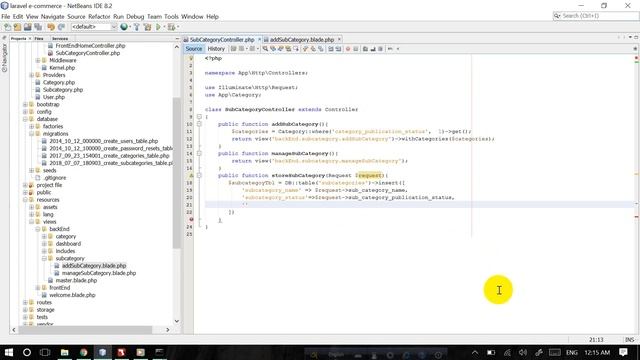Click the Undo toolbar icon

point(51,27)
